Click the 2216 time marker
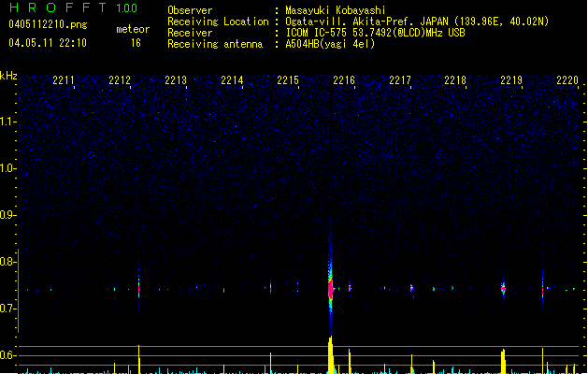 point(344,80)
